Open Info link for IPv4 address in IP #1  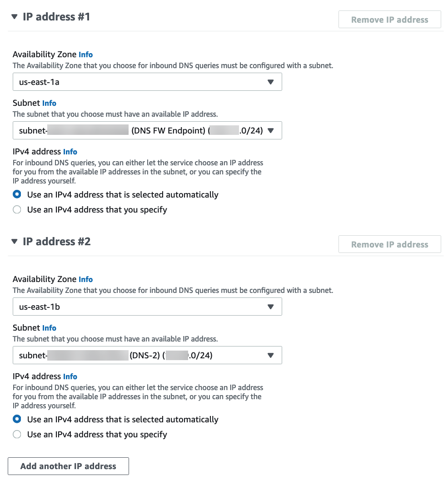coord(70,152)
